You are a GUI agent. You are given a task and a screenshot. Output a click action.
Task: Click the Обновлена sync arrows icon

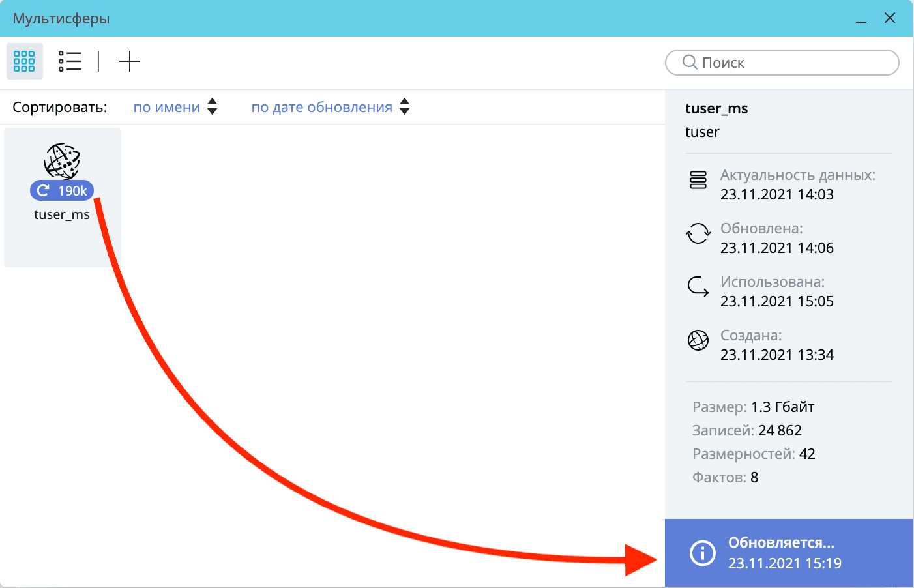[x=698, y=233]
